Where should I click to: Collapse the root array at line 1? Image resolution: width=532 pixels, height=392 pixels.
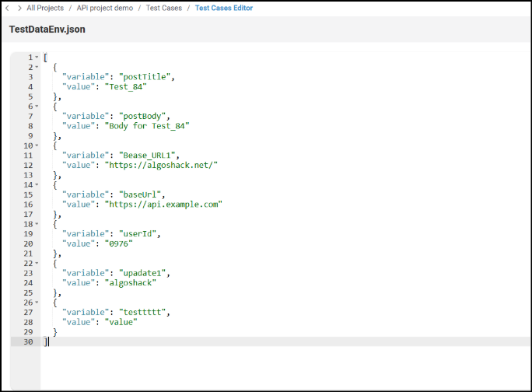37,58
